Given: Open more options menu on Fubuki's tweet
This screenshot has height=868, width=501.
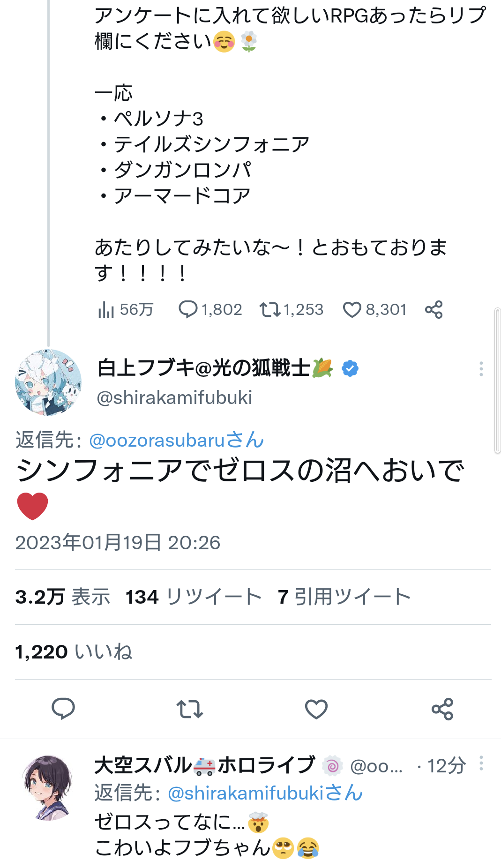Looking at the screenshot, I should point(481,369).
